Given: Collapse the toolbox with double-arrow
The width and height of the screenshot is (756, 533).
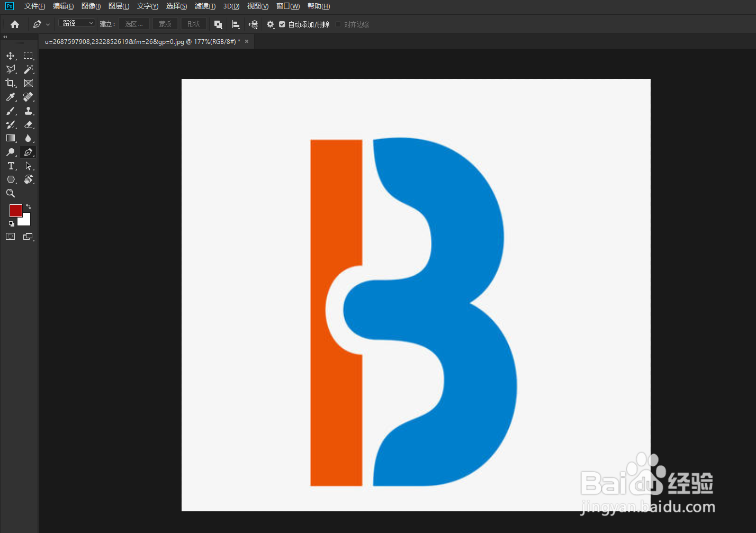Looking at the screenshot, I should (x=5, y=37).
